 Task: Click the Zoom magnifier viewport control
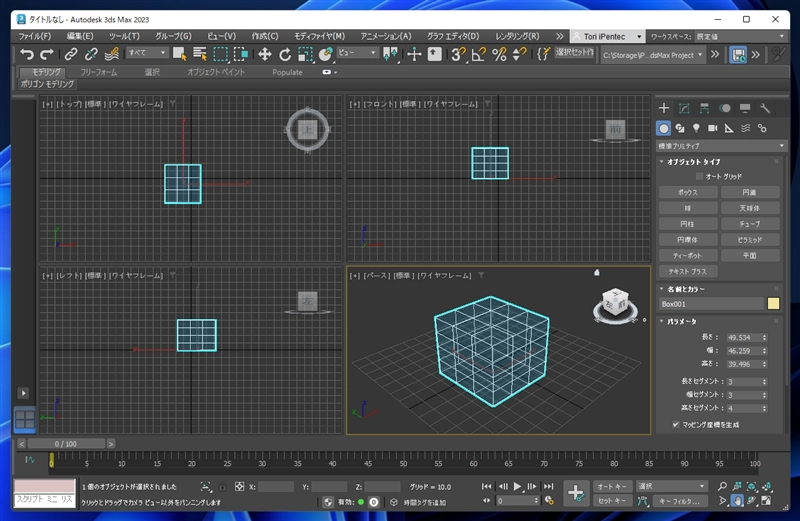click(722, 486)
